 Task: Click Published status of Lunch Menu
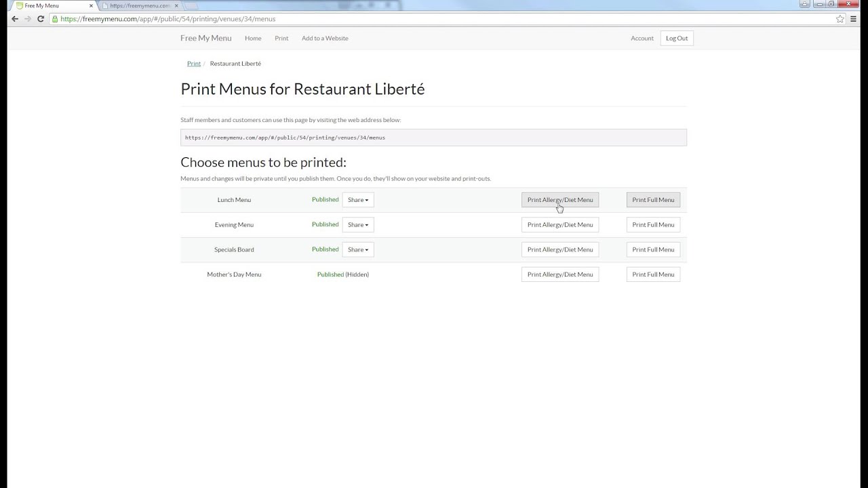tap(325, 199)
